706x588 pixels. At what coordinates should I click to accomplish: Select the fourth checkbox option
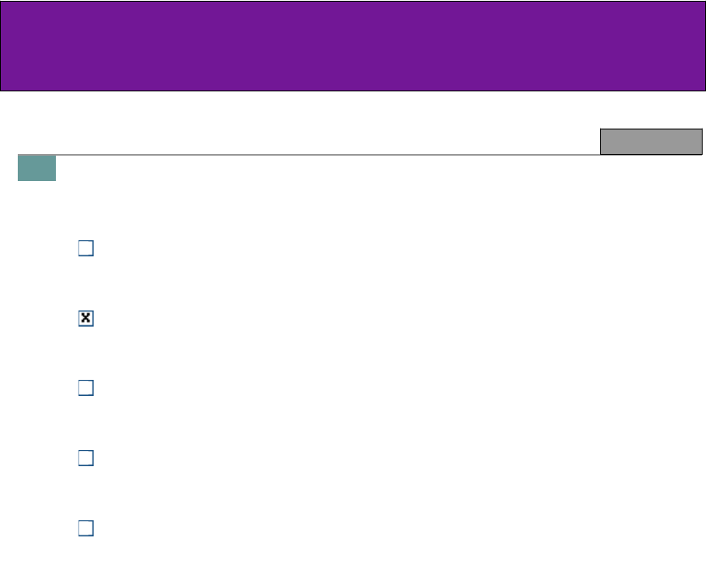pos(85,459)
